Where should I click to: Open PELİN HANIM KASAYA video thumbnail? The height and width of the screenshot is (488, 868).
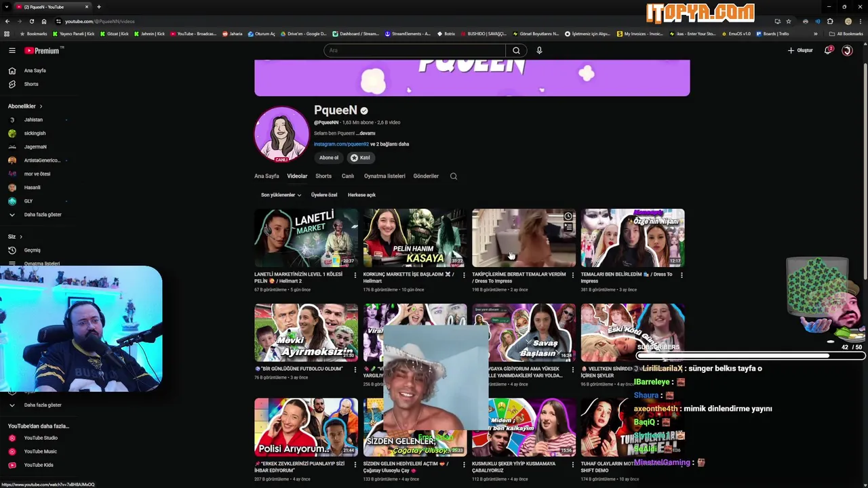[x=415, y=238]
